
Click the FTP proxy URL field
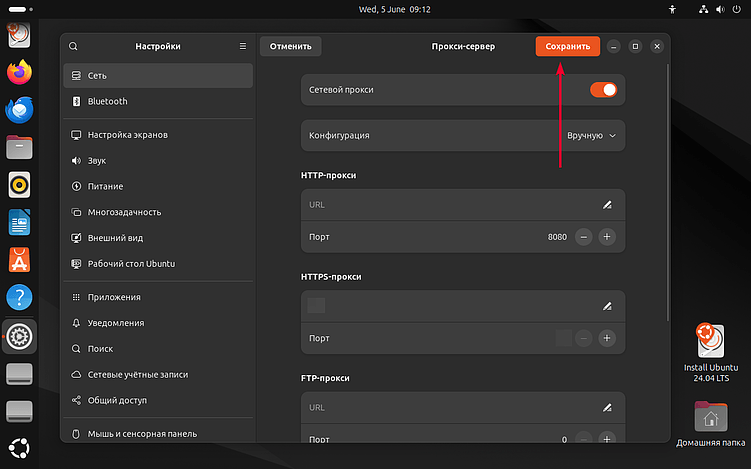pos(450,407)
